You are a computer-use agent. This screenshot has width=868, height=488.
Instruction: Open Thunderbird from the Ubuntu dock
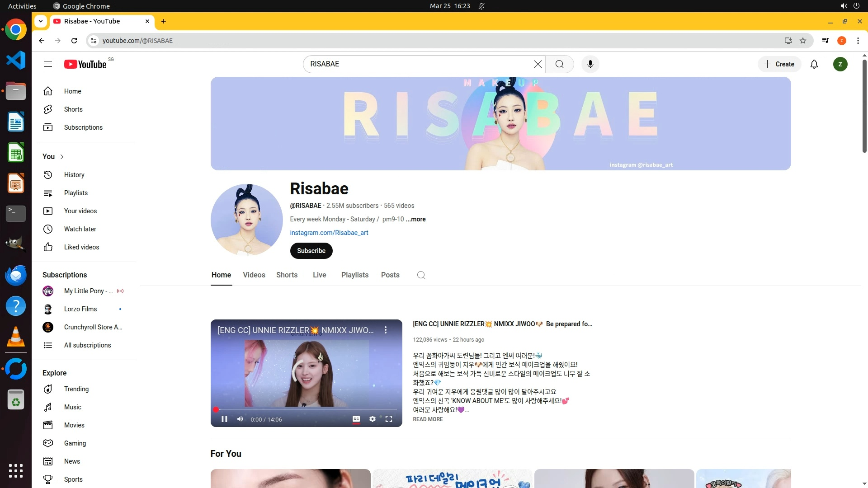click(x=16, y=275)
